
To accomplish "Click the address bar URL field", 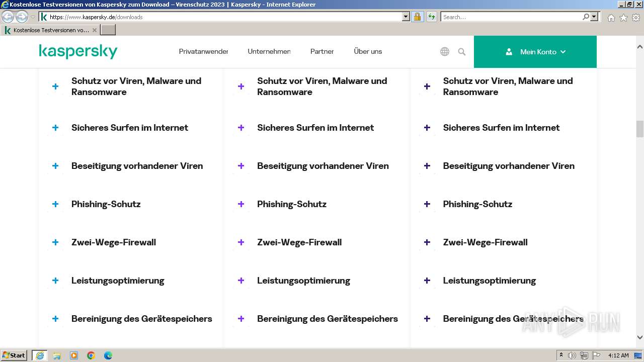I will pos(224,17).
